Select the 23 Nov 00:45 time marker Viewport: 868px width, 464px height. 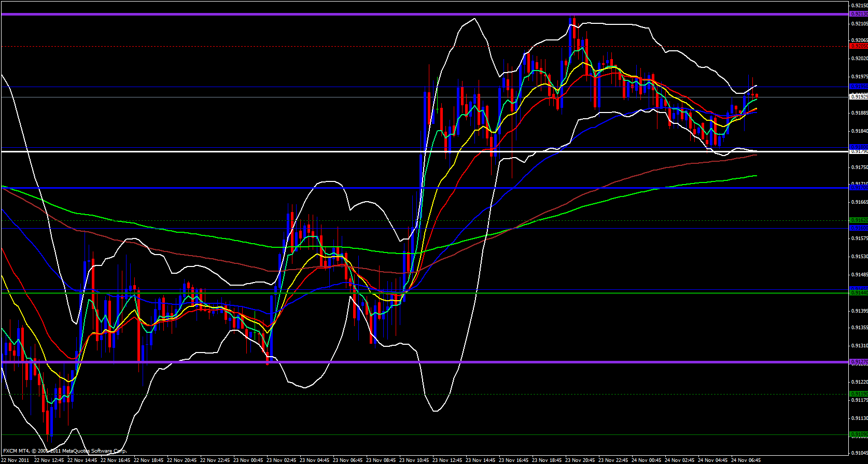click(x=248, y=460)
